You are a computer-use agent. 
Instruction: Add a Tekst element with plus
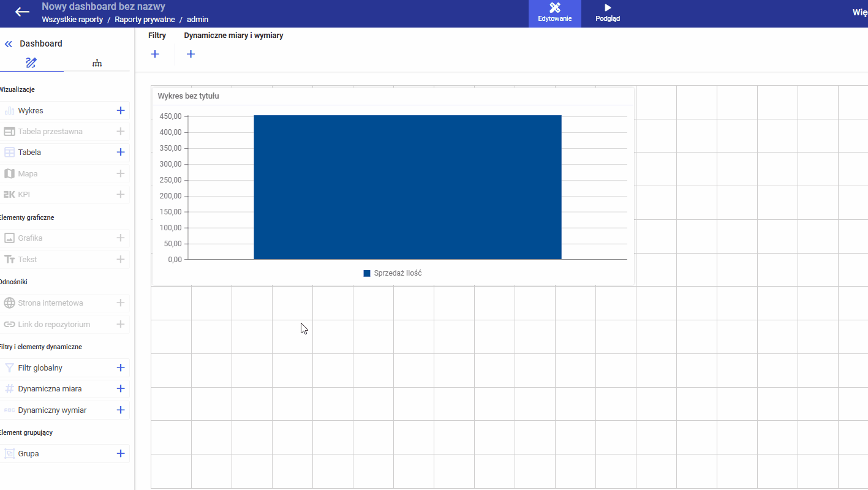pos(121,260)
